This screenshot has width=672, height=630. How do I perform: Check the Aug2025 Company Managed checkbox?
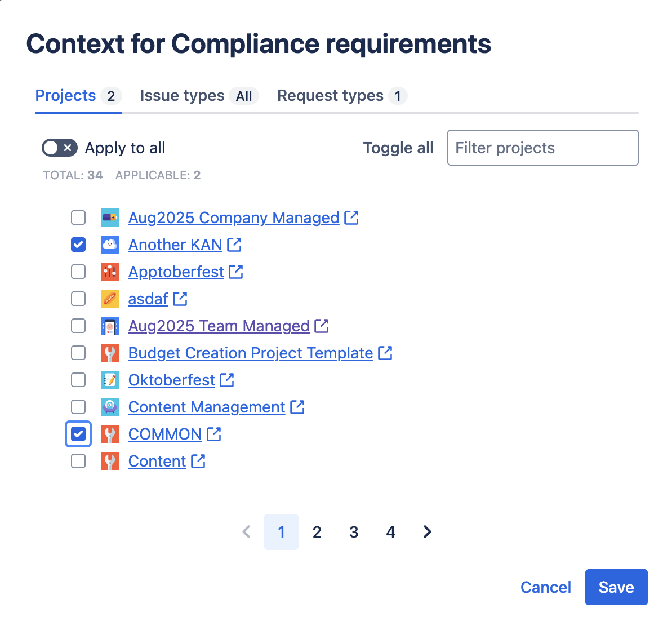click(x=78, y=218)
